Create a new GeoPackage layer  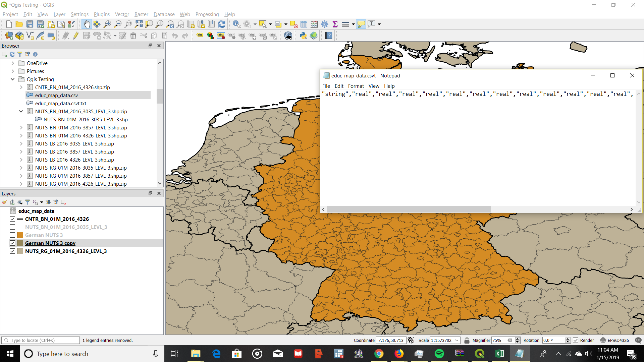pyautogui.click(x=19, y=36)
